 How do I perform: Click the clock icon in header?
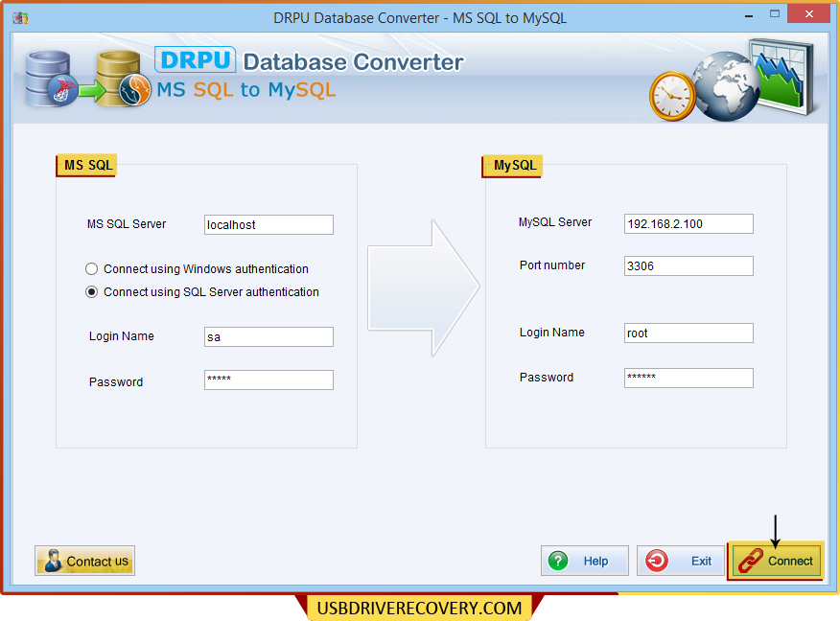pyautogui.click(x=672, y=97)
